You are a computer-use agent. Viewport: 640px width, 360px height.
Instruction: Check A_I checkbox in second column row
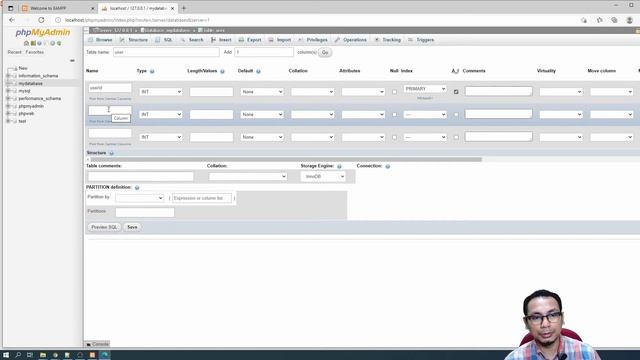pyautogui.click(x=456, y=115)
